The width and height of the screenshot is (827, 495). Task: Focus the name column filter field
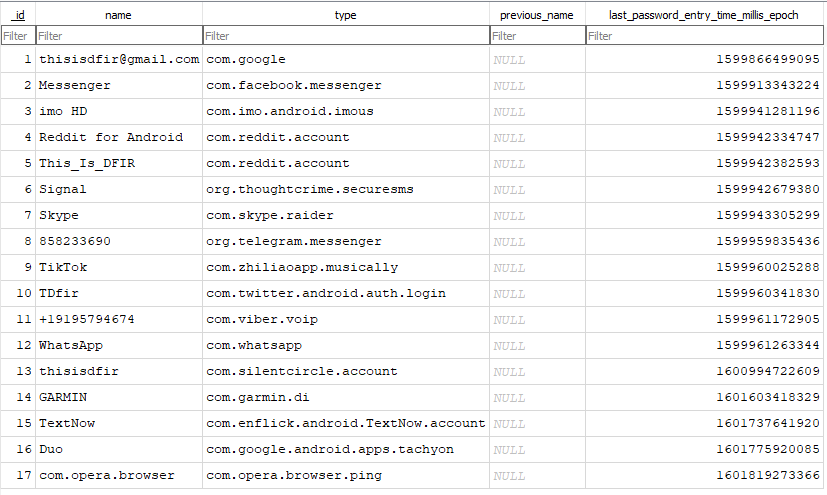119,36
